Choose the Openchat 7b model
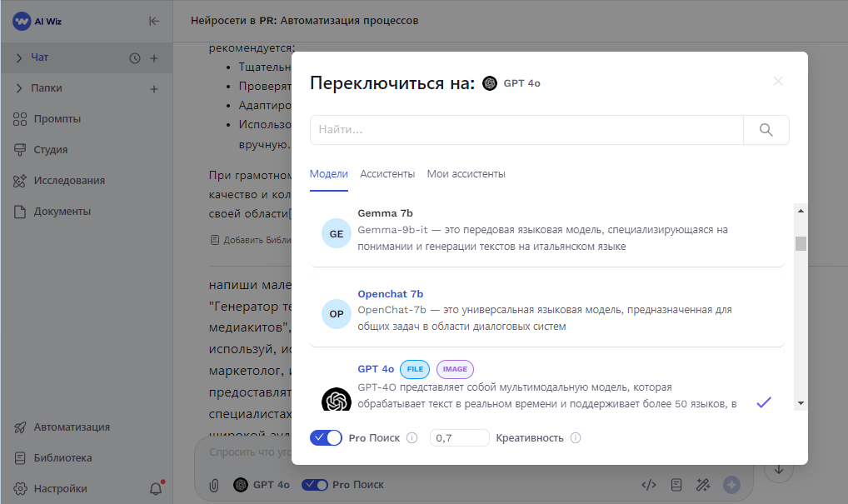Viewport: 848px width, 504px height. click(x=390, y=294)
